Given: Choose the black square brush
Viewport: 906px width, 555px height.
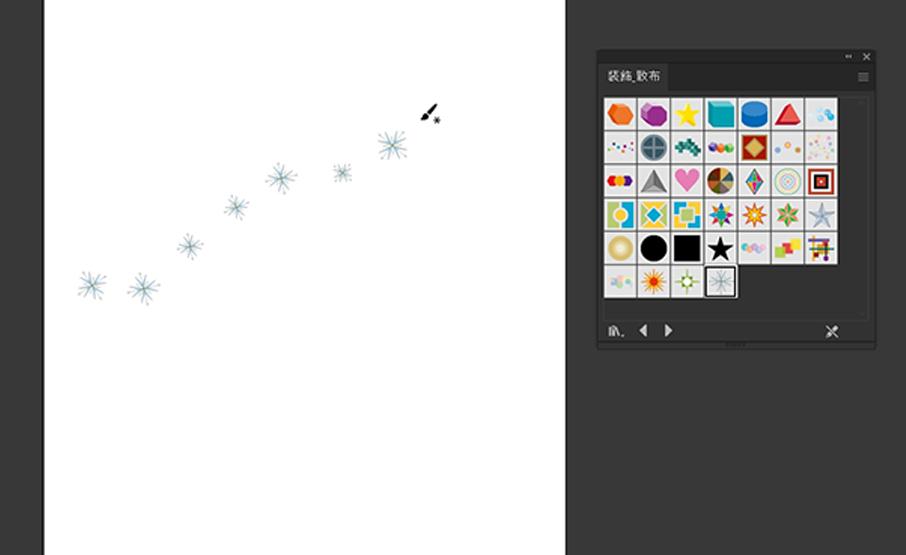Looking at the screenshot, I should (x=687, y=248).
